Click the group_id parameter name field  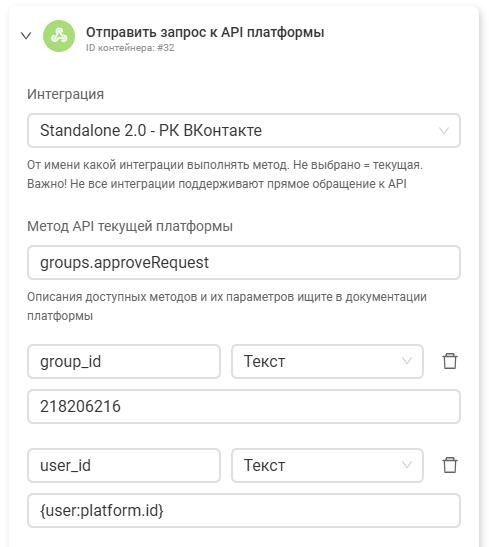pyautogui.click(x=124, y=361)
